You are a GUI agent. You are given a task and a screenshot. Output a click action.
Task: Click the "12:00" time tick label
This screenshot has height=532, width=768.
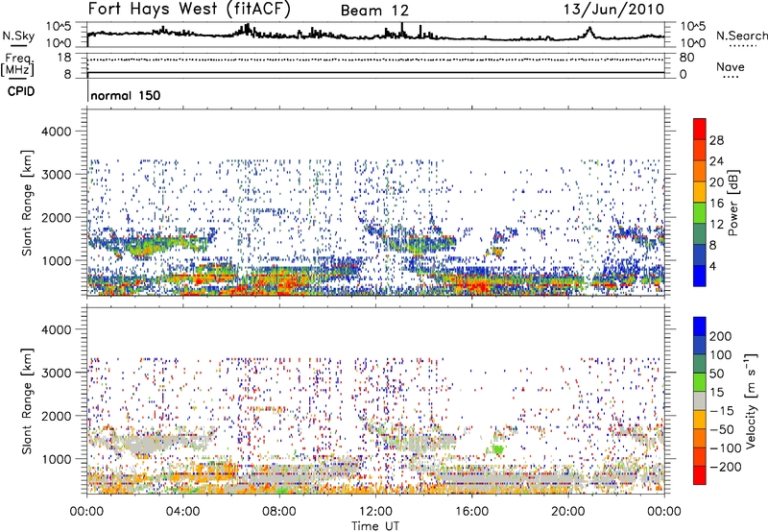click(x=375, y=512)
